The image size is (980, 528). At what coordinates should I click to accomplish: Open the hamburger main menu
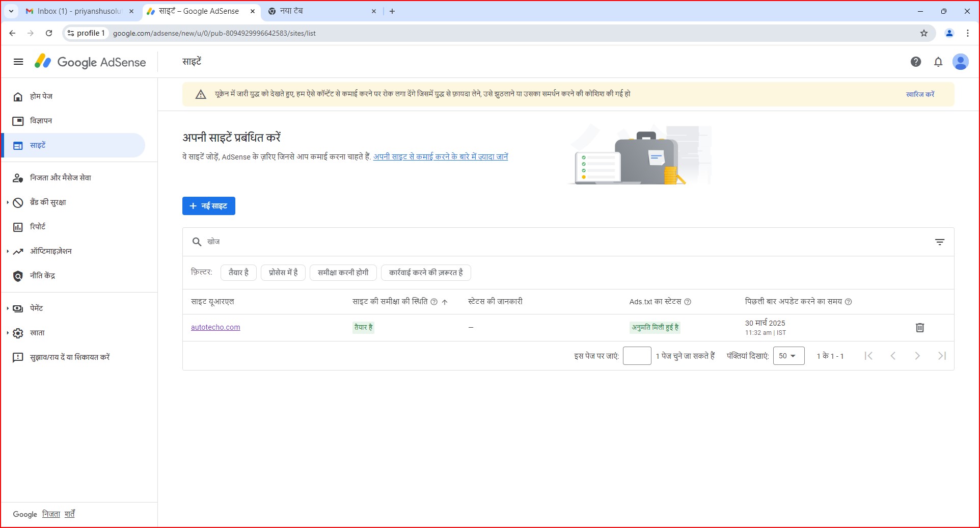coord(18,62)
